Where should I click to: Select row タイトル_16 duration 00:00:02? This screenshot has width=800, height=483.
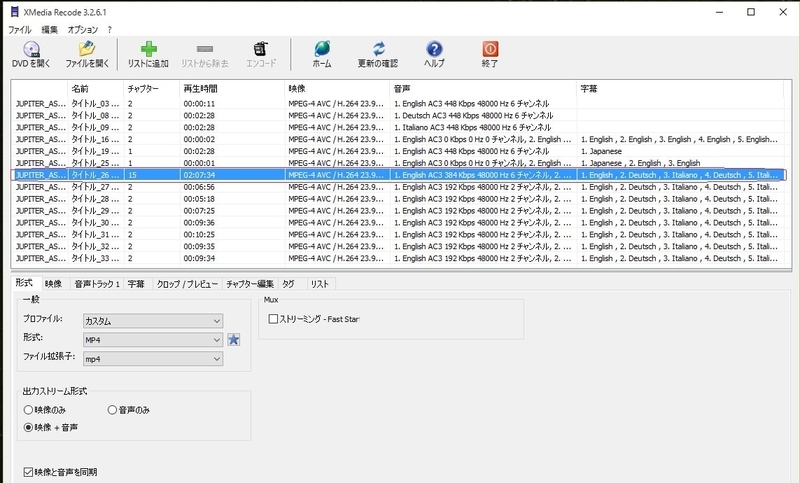397,139
